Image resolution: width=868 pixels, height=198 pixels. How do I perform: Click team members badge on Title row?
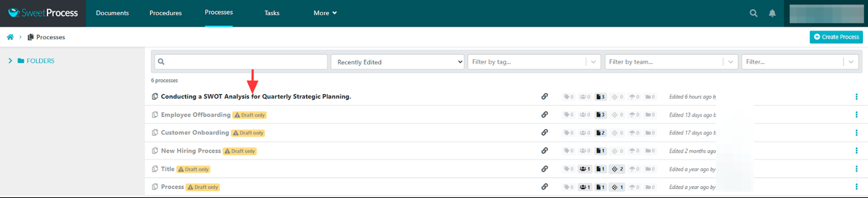[x=585, y=169]
